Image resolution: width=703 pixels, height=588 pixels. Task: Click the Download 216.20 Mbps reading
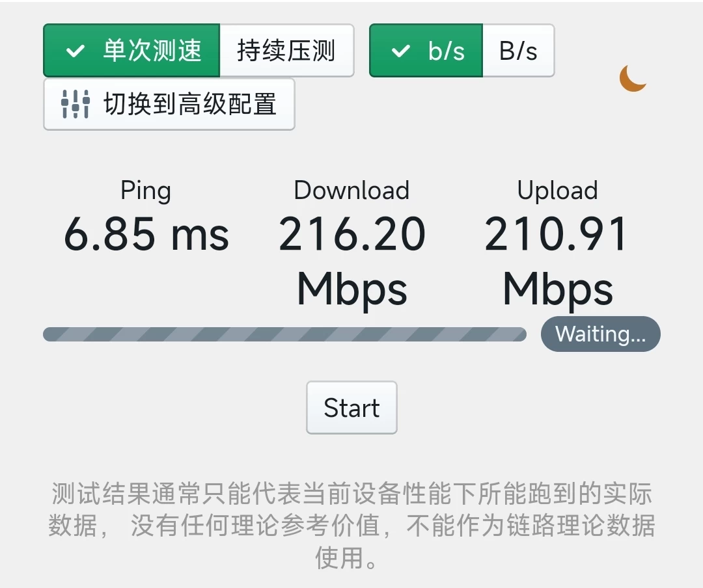352,260
